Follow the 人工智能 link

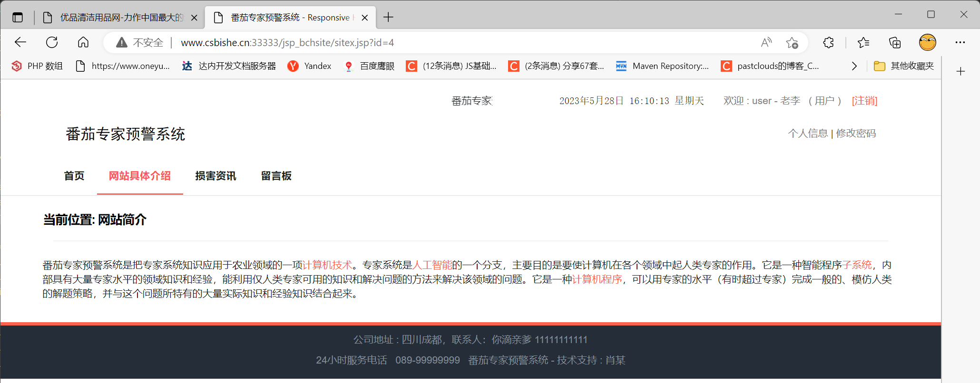432,265
